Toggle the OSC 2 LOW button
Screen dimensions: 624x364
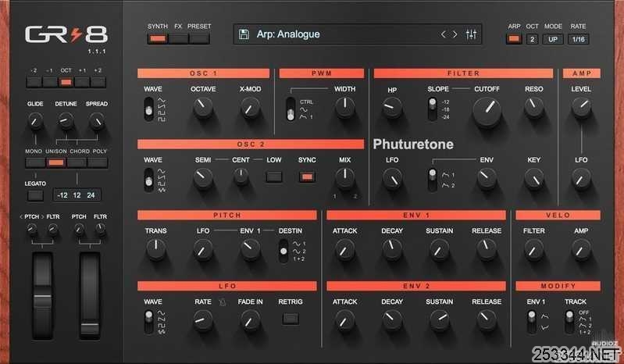[274, 177]
